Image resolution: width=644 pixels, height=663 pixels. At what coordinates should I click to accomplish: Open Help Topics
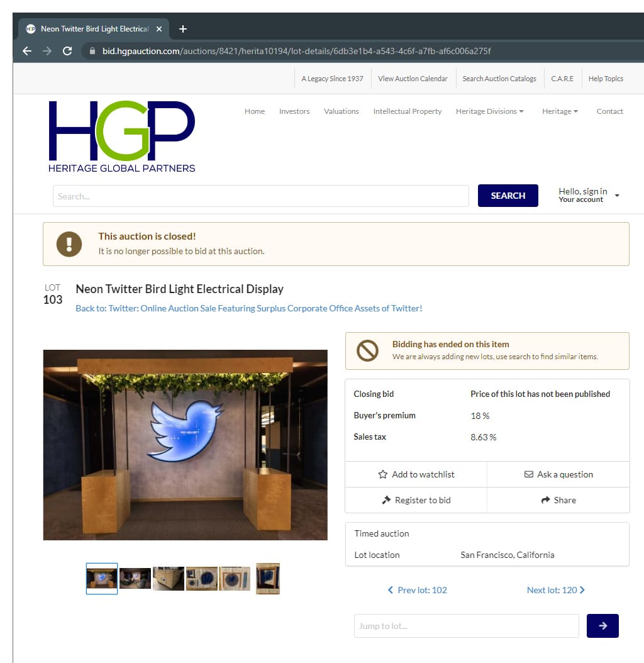click(606, 79)
